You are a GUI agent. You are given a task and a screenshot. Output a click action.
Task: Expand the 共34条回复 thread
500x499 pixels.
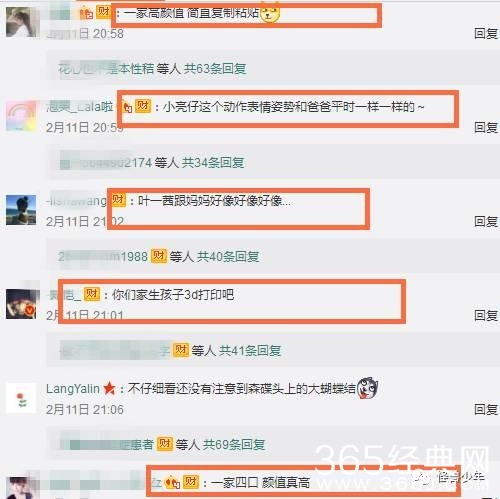pyautogui.click(x=213, y=163)
